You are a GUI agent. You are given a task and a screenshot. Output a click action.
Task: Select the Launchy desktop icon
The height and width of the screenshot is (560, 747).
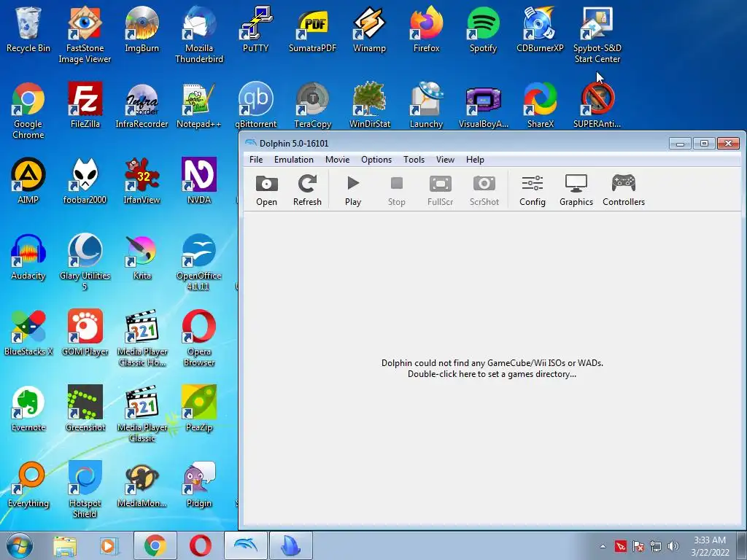[x=426, y=106]
